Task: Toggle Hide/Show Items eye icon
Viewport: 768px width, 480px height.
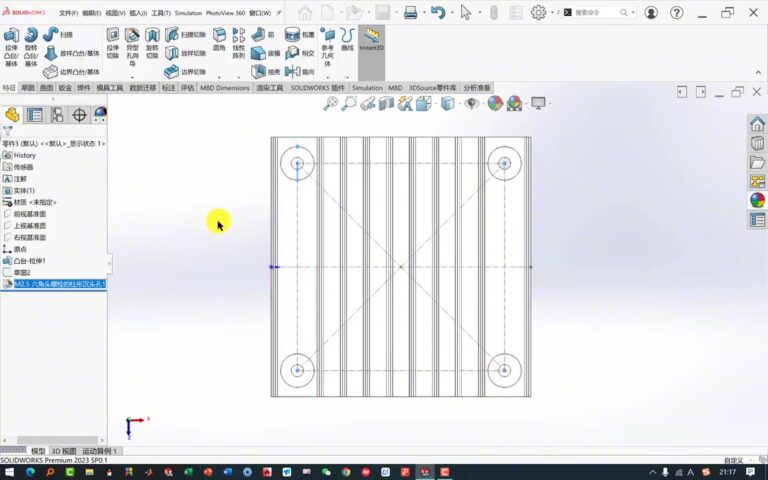Action: tap(471, 103)
